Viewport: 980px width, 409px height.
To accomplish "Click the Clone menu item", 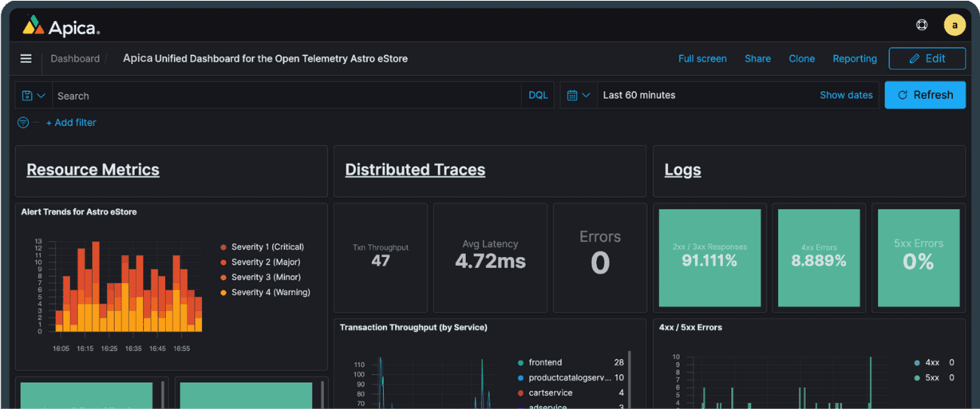I will pyautogui.click(x=801, y=59).
